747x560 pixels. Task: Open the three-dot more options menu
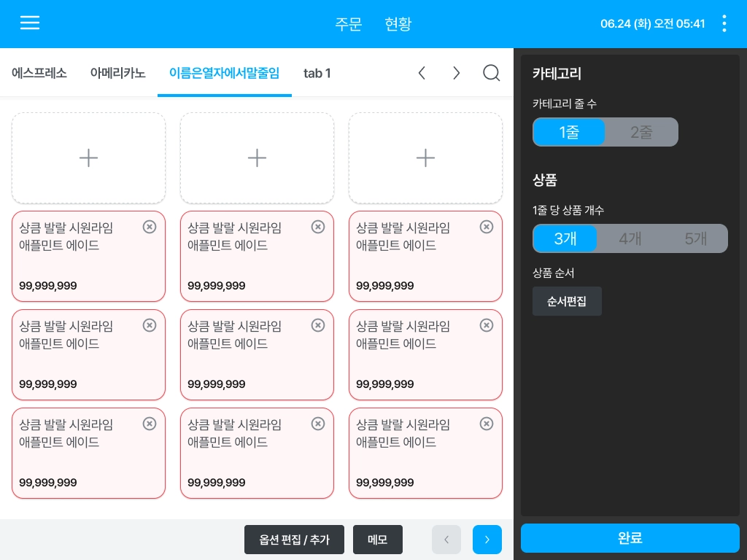point(724,23)
